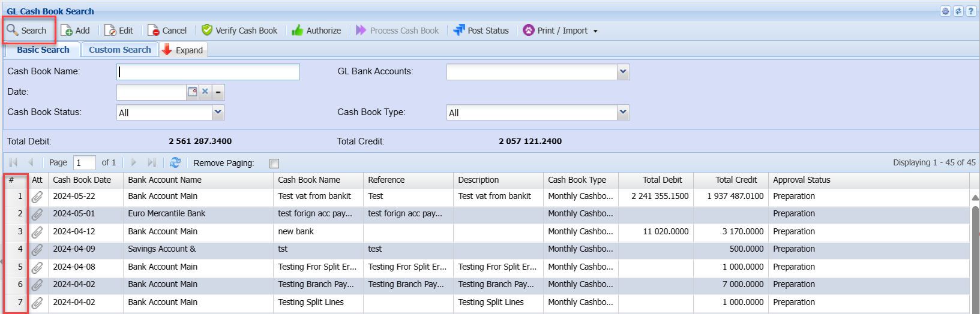Viewport: 980px width, 314px height.
Task: Click the Cancel toolbar button
Action: (167, 31)
